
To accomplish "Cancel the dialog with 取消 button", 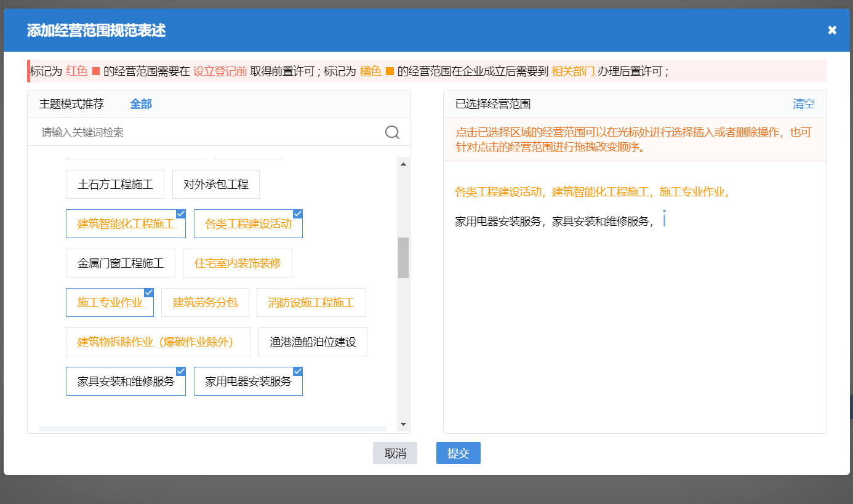I will pos(394,453).
